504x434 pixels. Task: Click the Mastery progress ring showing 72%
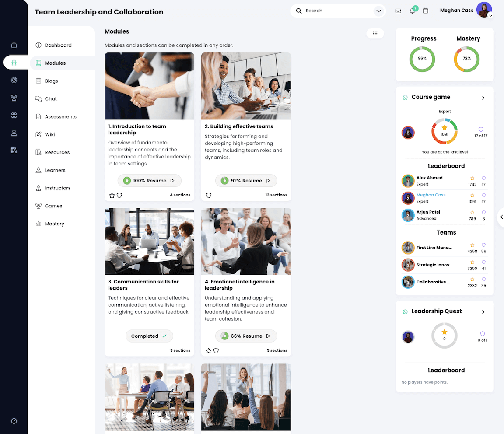[x=466, y=58]
